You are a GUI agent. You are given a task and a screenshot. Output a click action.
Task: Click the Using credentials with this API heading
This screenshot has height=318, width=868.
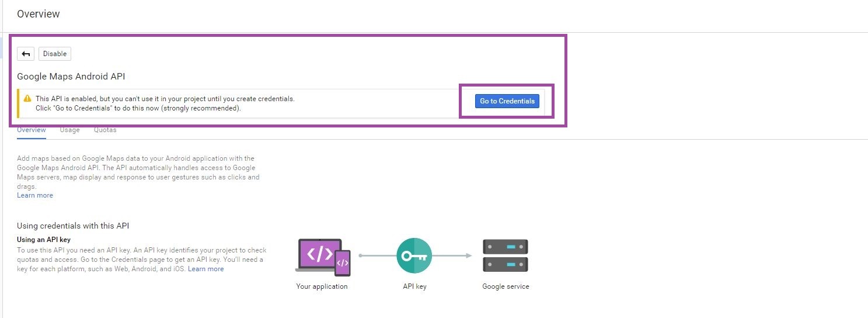(x=73, y=226)
